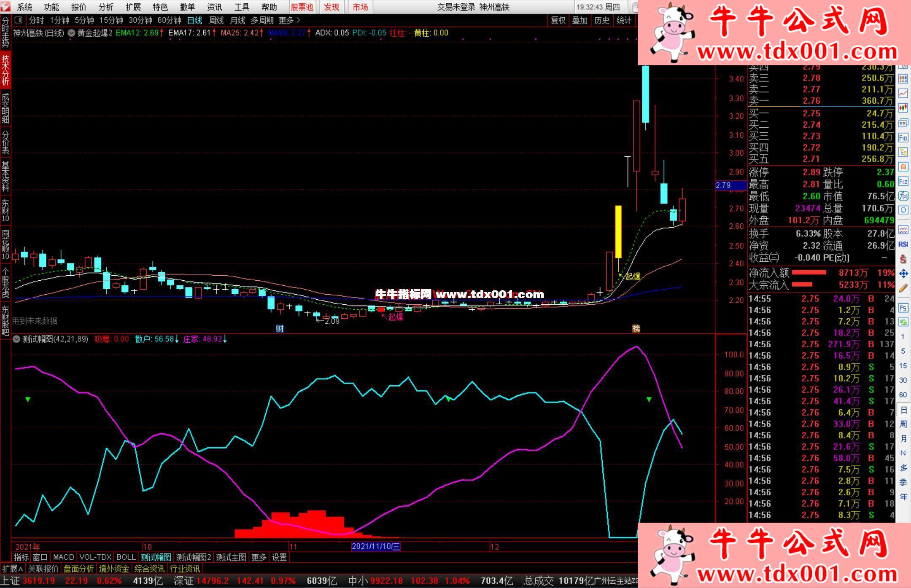Open the f(x) formula manager icon
Image resolution: width=911 pixels, height=588 pixels.
tap(903, 196)
